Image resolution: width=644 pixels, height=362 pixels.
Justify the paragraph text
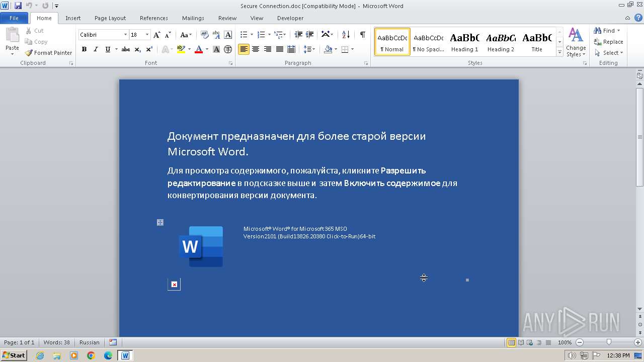pyautogui.click(x=279, y=49)
